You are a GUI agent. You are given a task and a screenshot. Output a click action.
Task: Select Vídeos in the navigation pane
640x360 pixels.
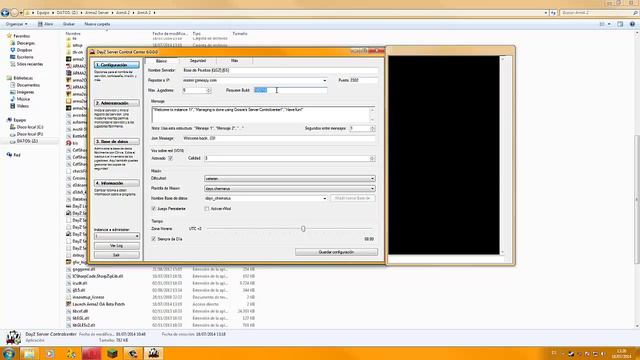tap(22, 106)
